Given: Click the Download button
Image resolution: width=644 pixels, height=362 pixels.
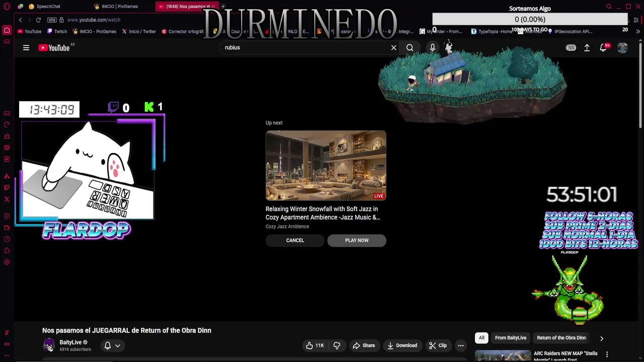Looking at the screenshot, I should 401,345.
